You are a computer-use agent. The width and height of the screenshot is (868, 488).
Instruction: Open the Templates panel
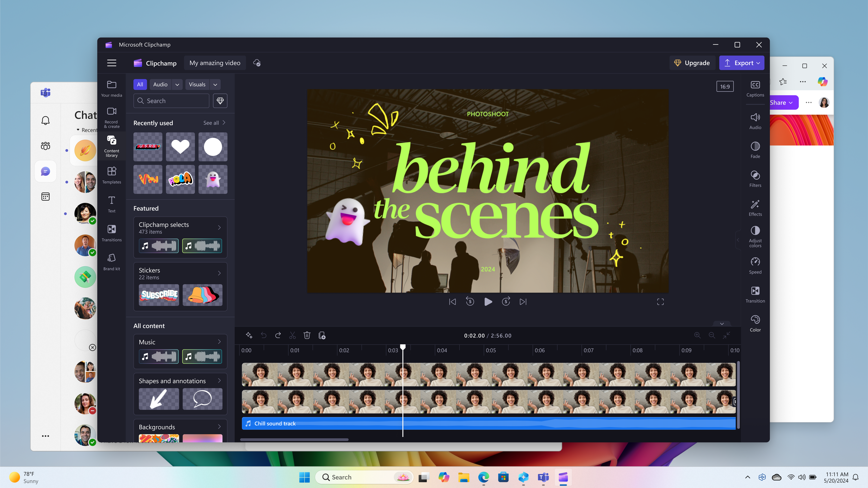112,175
